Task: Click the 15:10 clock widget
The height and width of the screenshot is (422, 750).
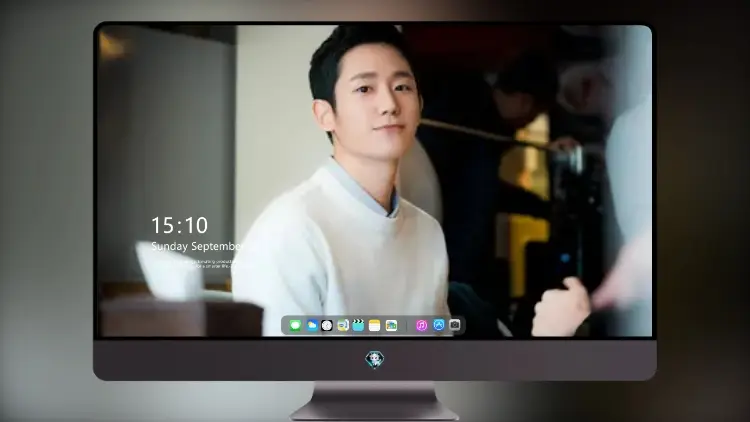Action: pyautogui.click(x=179, y=225)
